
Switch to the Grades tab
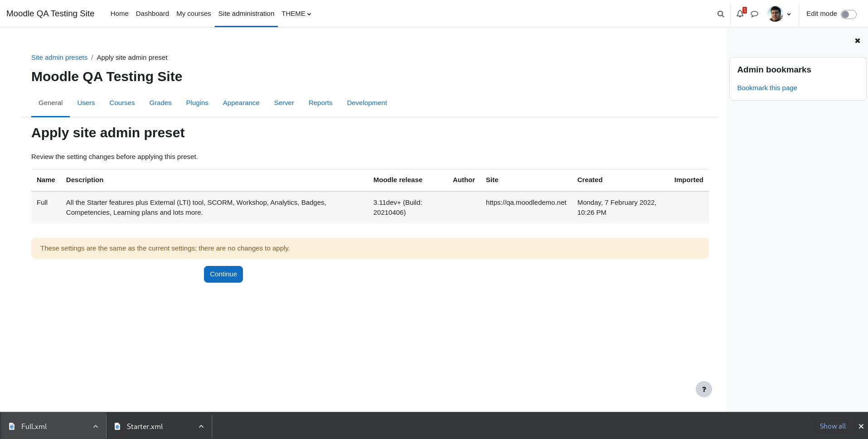(x=160, y=103)
